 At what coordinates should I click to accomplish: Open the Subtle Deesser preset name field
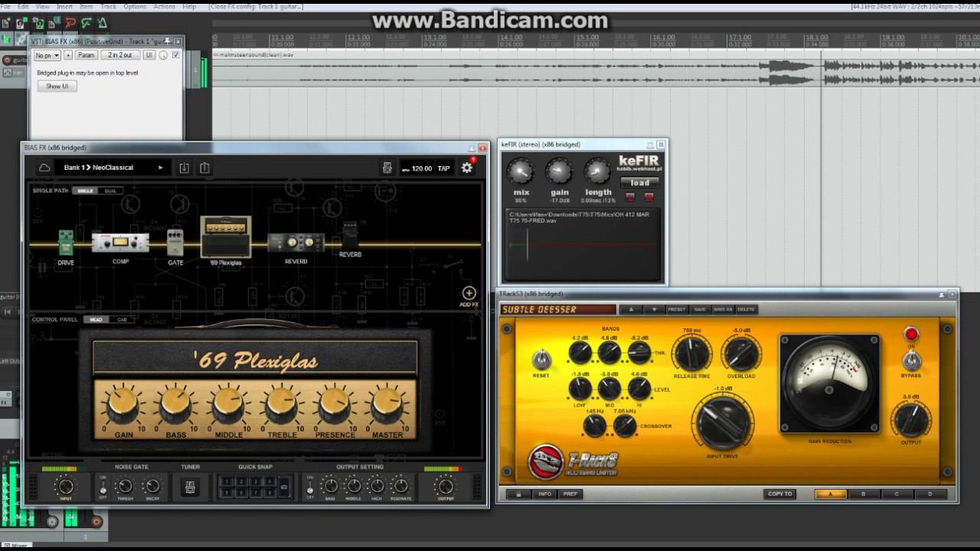point(558,309)
